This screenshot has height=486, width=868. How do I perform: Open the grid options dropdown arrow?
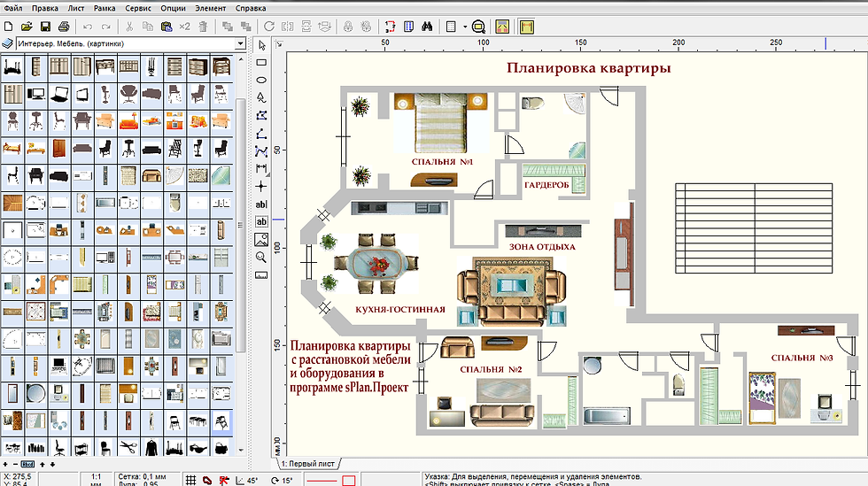click(x=464, y=27)
